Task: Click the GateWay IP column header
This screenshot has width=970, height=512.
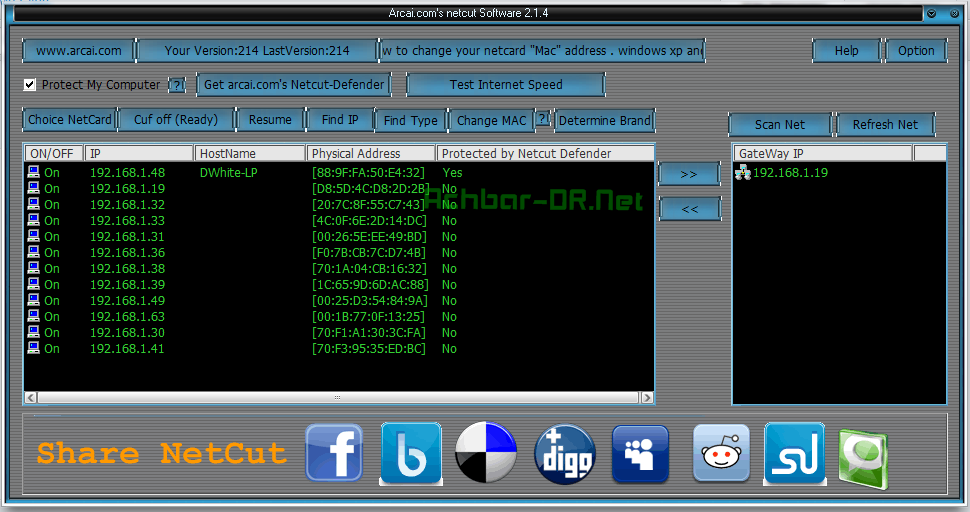Action: (823, 153)
